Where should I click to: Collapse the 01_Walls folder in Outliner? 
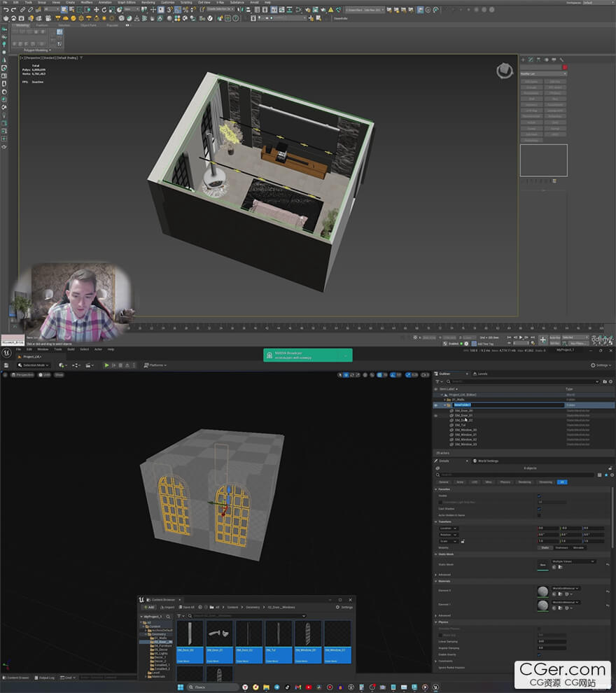pos(445,400)
